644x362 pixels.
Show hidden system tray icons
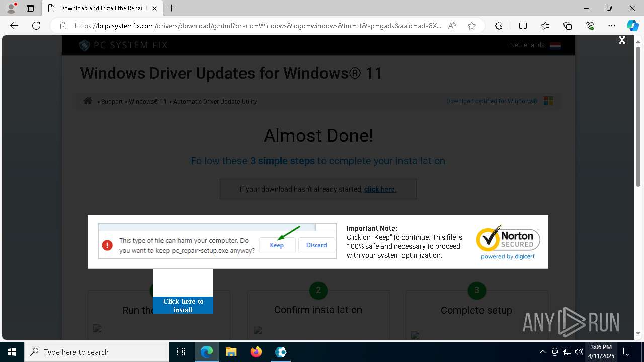tap(542, 352)
